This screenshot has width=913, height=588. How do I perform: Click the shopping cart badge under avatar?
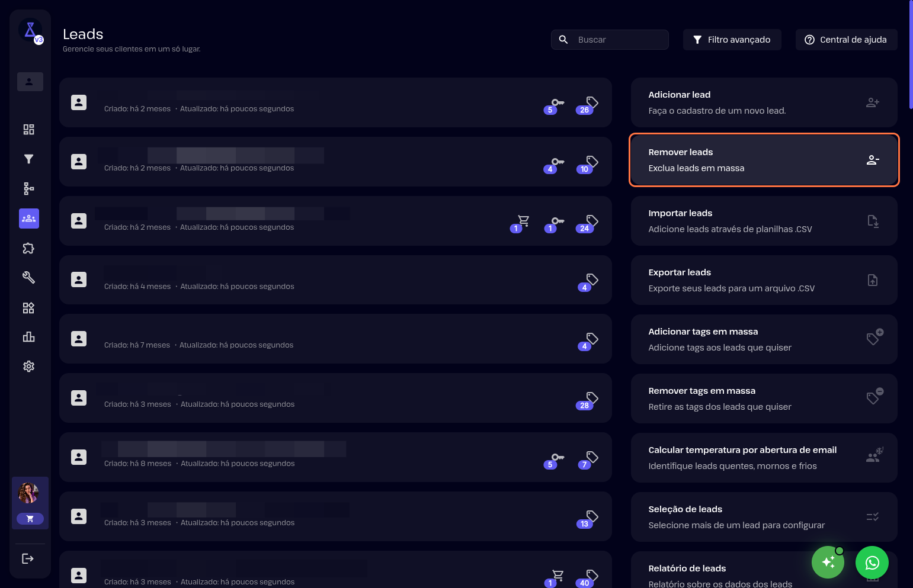pyautogui.click(x=30, y=519)
